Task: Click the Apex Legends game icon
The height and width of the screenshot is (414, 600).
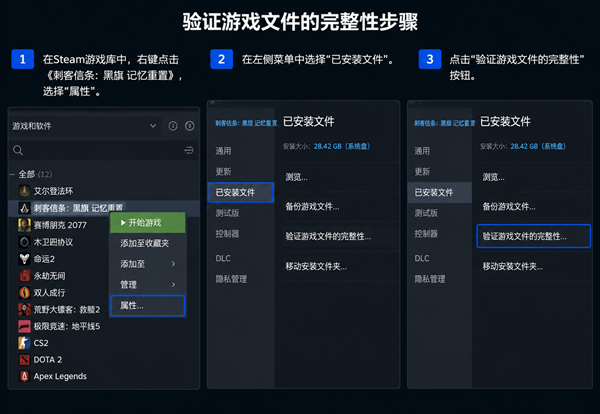Action: pos(24,377)
